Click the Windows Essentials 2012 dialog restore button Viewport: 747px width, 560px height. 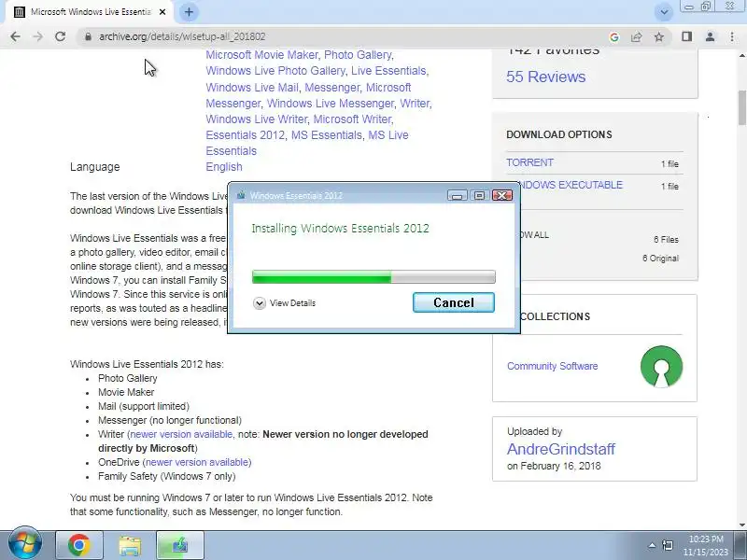pyautogui.click(x=479, y=195)
